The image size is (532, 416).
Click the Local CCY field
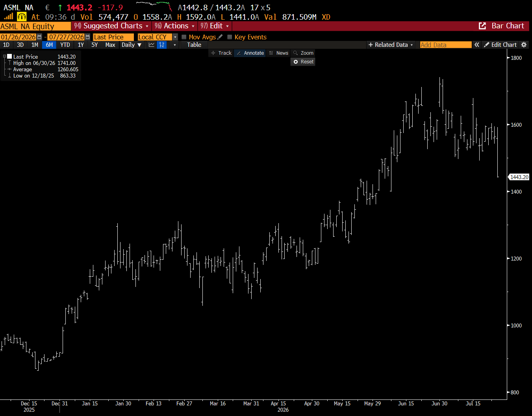[x=155, y=37]
